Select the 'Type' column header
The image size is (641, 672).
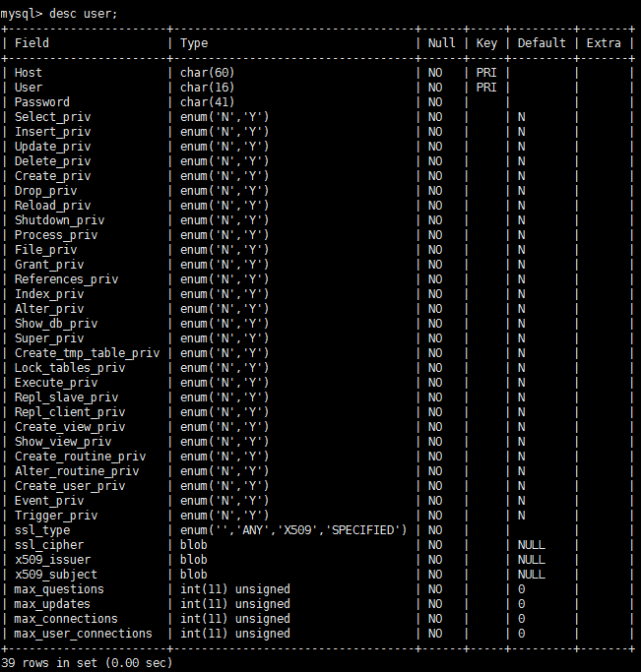194,43
